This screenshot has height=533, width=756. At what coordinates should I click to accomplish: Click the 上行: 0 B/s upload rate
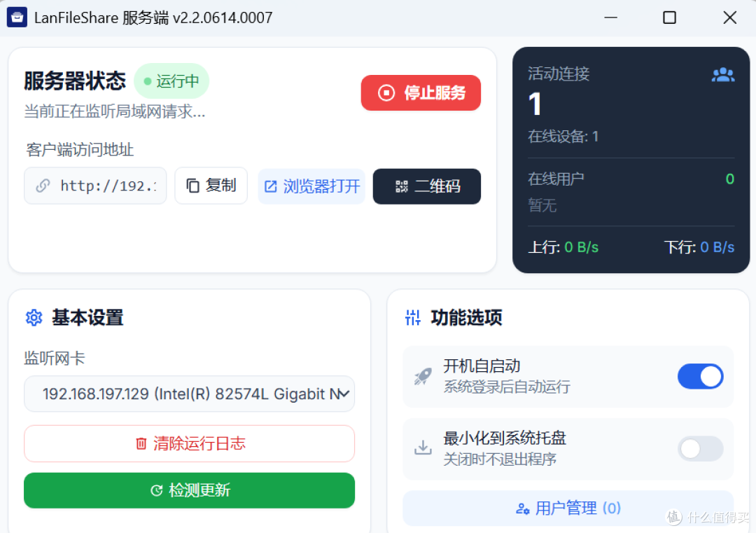coord(563,247)
